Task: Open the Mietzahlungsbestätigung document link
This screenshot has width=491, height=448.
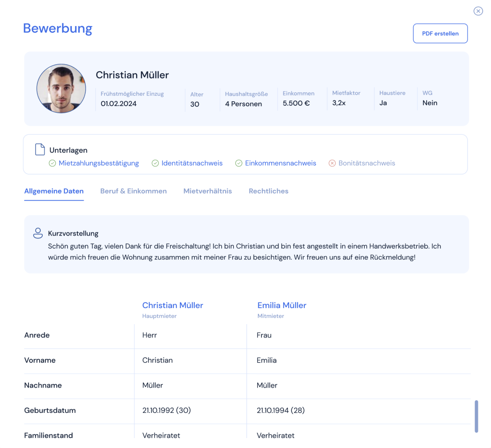Action: pos(99,163)
